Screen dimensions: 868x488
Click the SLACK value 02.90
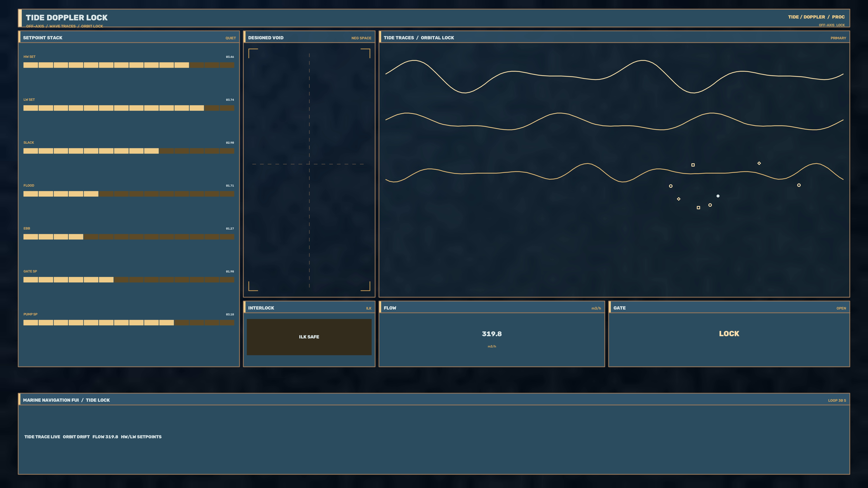pyautogui.click(x=230, y=143)
